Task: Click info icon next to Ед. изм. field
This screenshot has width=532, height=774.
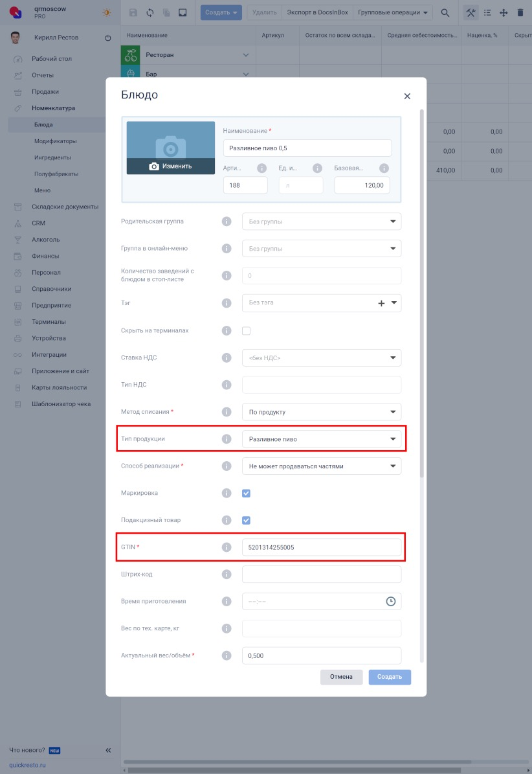Action: [317, 168]
